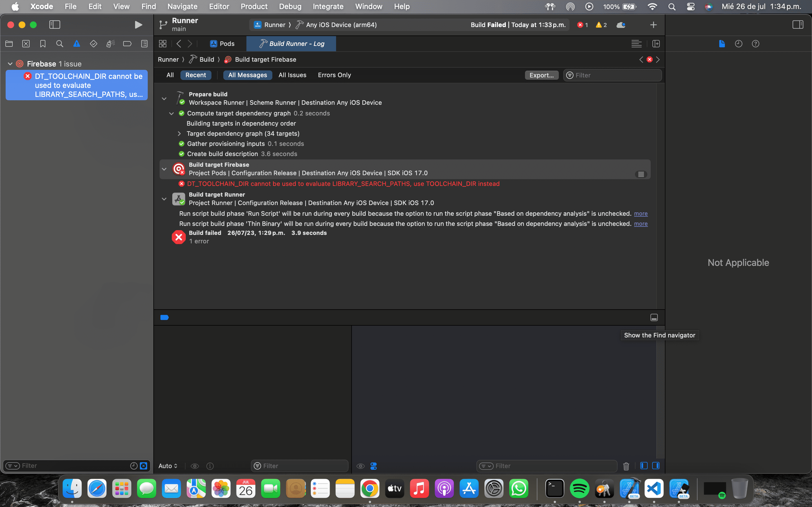Collapse the Firebase issue group
This screenshot has height=507, width=812.
tap(10, 64)
